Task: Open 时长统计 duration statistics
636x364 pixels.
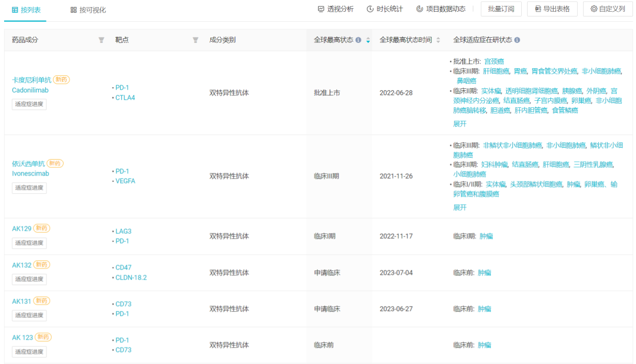Action: click(385, 9)
